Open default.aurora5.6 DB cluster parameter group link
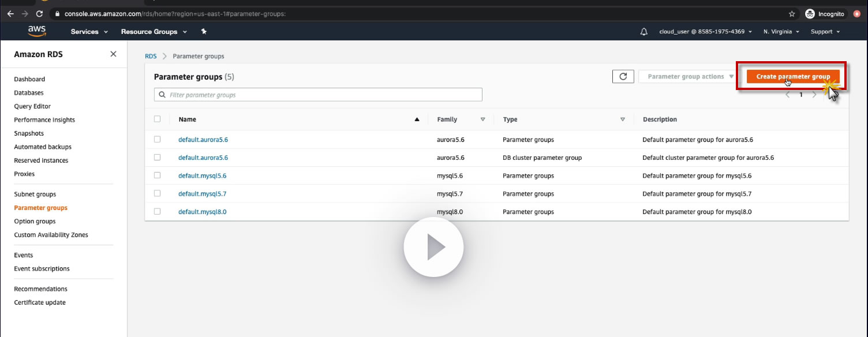The image size is (868, 337). click(203, 158)
